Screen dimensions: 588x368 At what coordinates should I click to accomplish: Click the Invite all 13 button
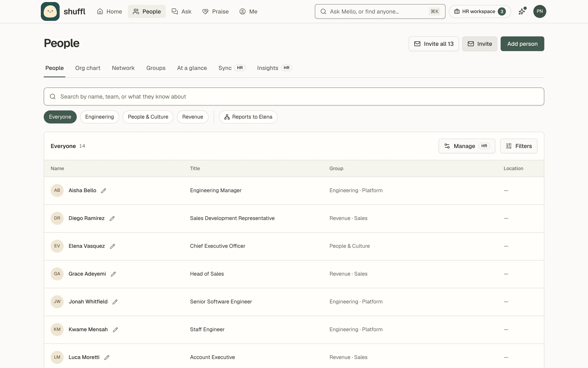click(x=434, y=44)
